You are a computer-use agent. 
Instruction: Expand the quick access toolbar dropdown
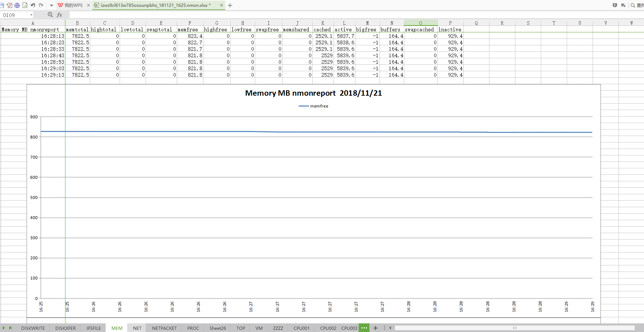tap(51, 5)
